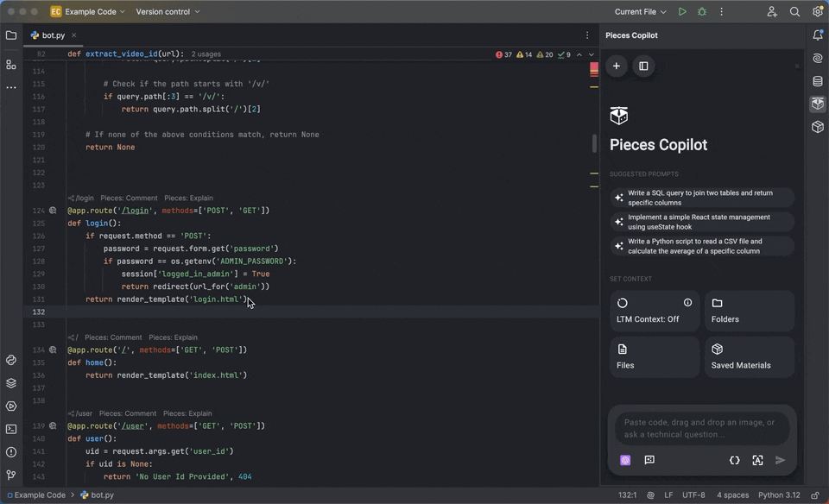
Task: Open the chat message options icon
Action: click(x=649, y=460)
